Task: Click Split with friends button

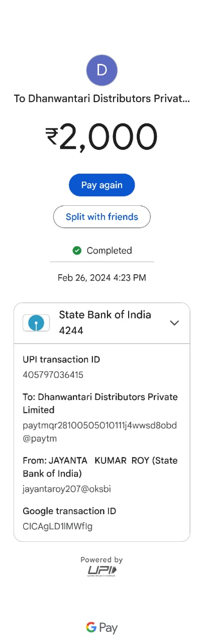Action: tap(102, 217)
